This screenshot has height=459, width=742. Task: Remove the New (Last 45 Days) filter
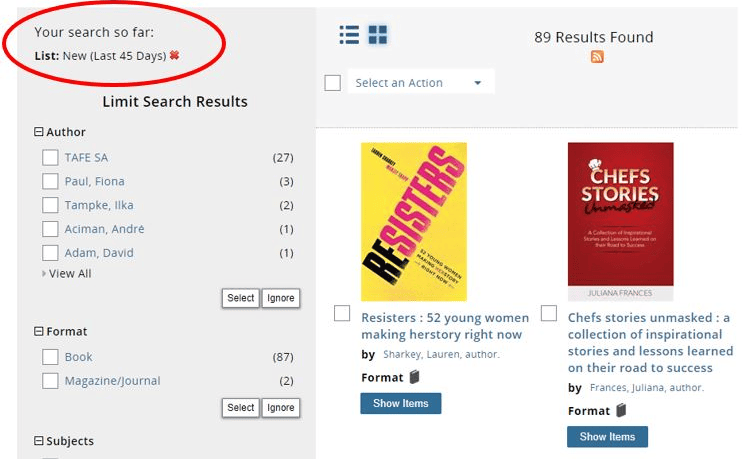174,56
